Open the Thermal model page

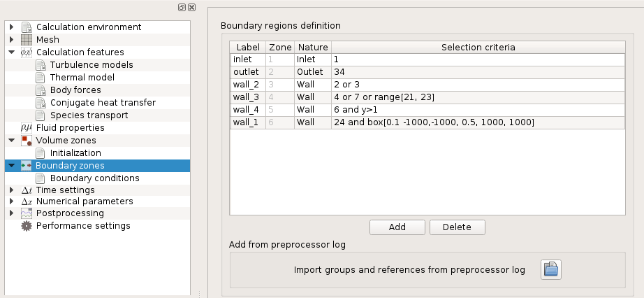(82, 78)
